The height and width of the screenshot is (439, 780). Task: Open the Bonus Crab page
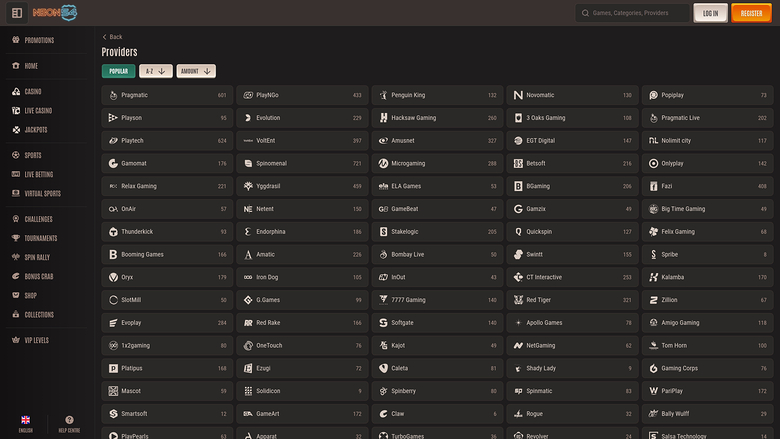point(39,276)
